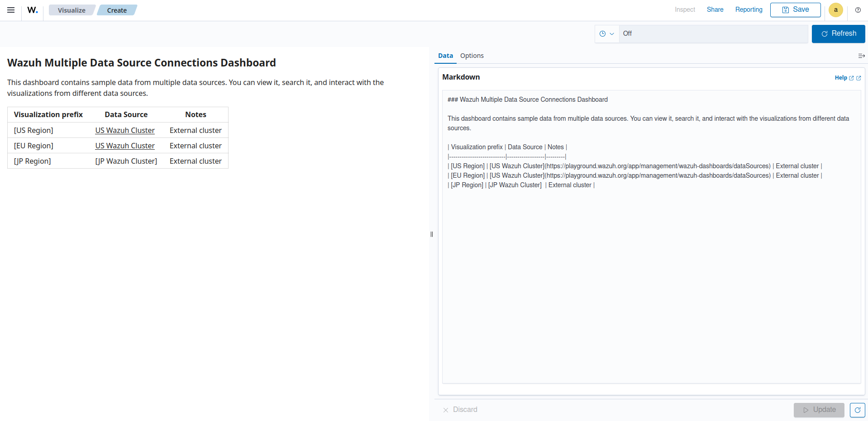Open the Share menu
The width and height of the screenshot is (868, 421).
point(715,9)
